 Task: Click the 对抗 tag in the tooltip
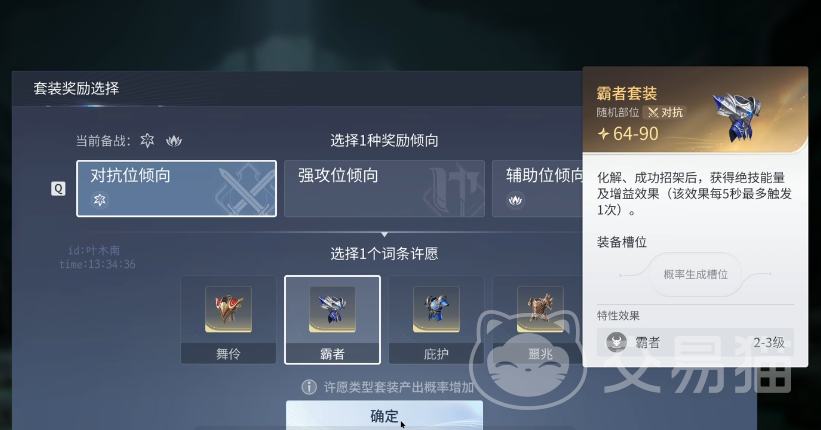coord(665,113)
